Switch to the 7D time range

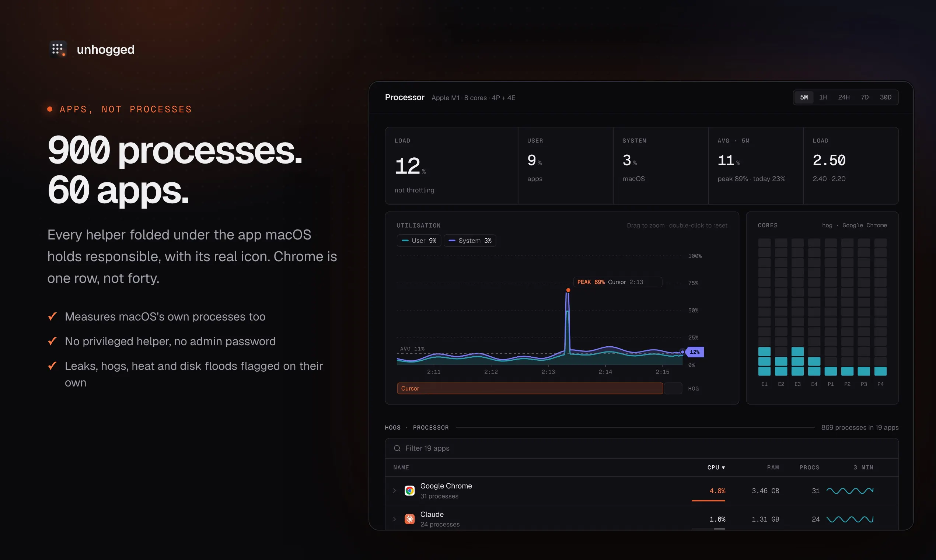click(x=865, y=97)
